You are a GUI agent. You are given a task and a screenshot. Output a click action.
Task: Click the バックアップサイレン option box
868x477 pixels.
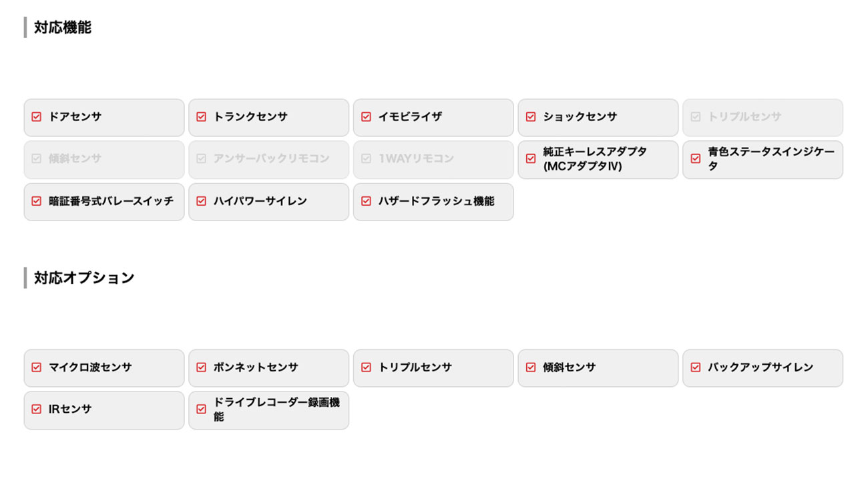763,368
